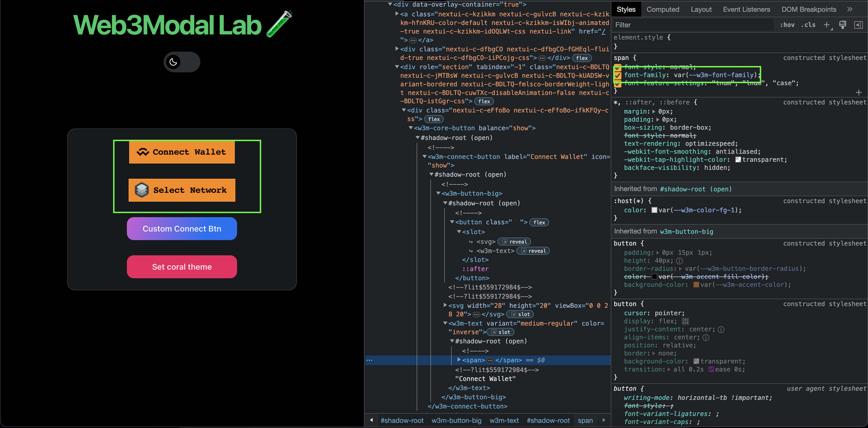Image resolution: width=868 pixels, height=428 pixels.
Task: Click the color swatch next to var(--w3m-color-fg-1)
Action: [654, 210]
